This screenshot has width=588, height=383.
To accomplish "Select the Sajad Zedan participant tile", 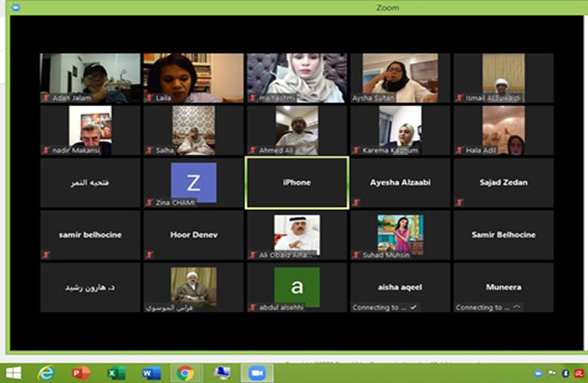I will [x=503, y=183].
